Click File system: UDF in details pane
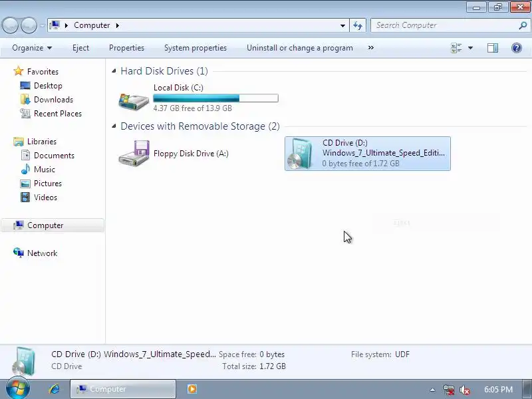The height and width of the screenshot is (399, 532). click(380, 354)
